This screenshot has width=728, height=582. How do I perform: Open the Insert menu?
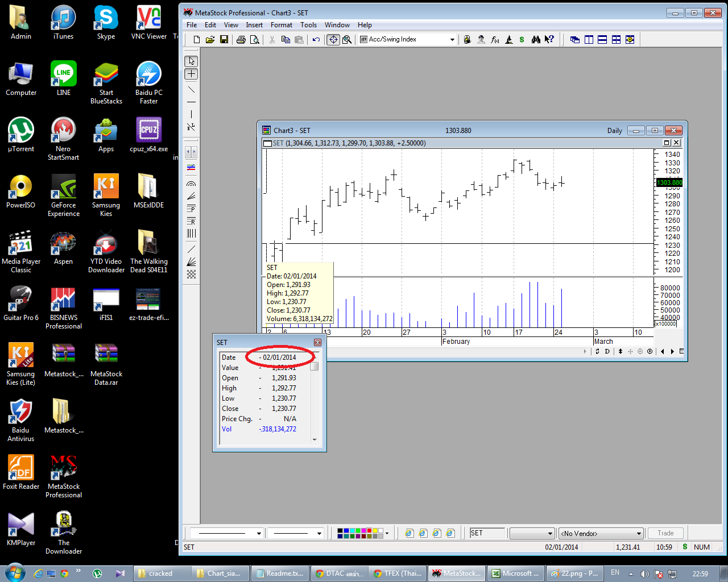[x=254, y=25]
